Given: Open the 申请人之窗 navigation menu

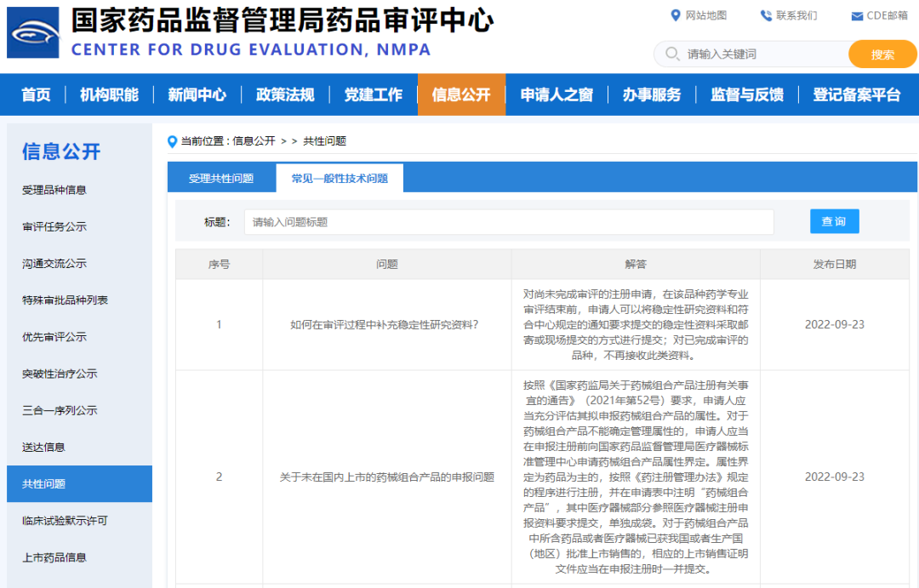Looking at the screenshot, I should point(557,94).
